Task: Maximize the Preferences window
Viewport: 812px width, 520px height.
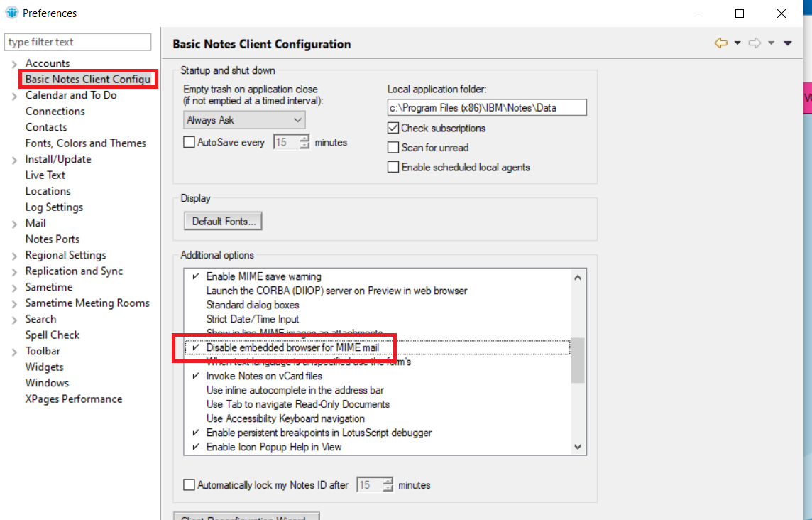Action: [740, 13]
